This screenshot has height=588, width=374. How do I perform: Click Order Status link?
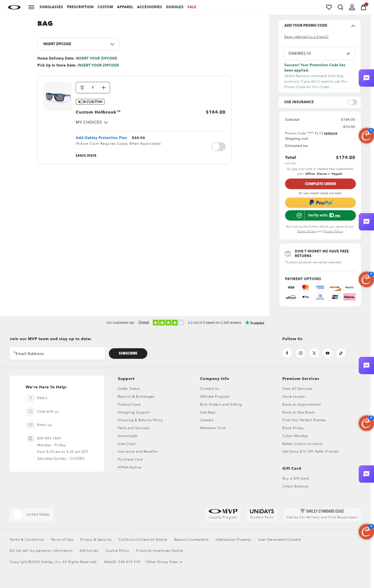(x=129, y=388)
